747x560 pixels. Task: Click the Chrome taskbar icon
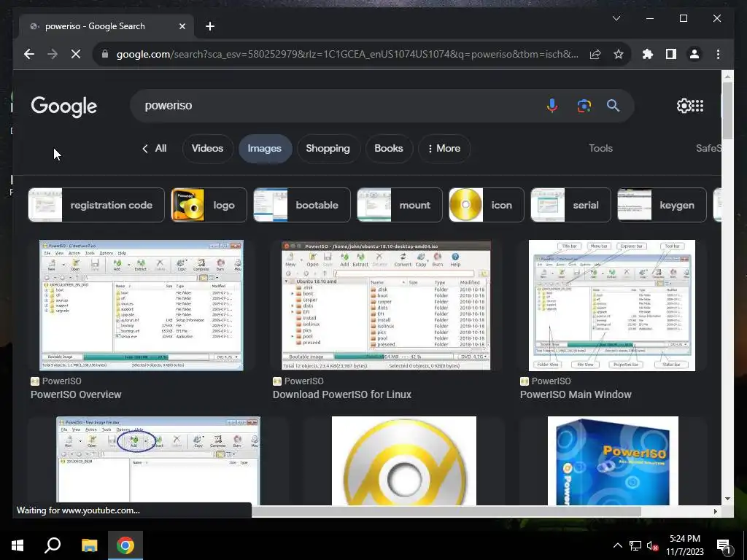pos(125,545)
